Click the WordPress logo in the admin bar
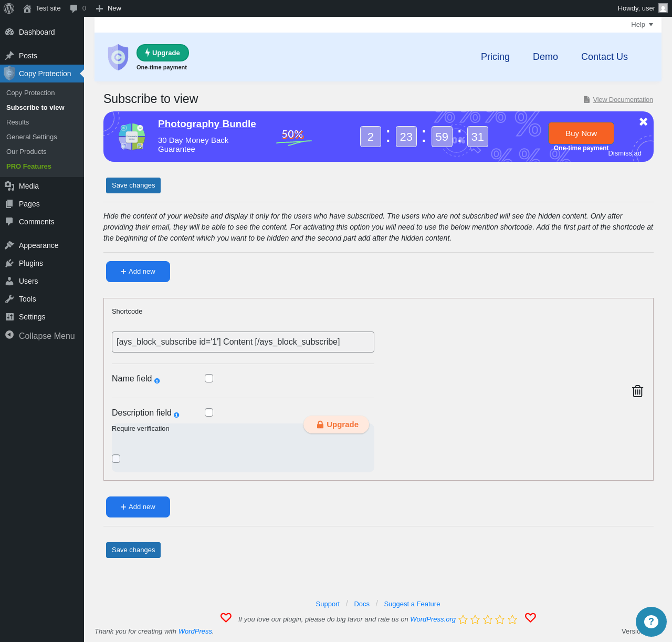672x642 pixels. (x=9, y=8)
